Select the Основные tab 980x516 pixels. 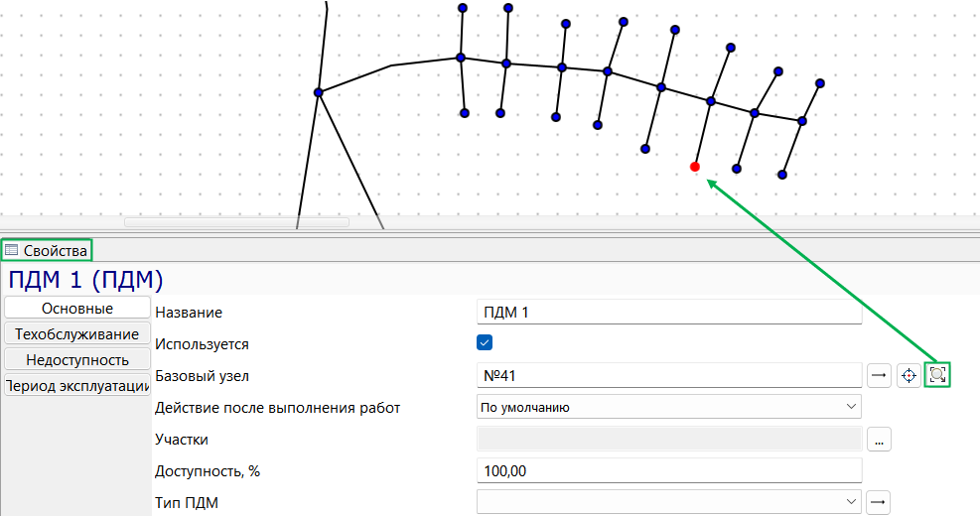pos(76,309)
